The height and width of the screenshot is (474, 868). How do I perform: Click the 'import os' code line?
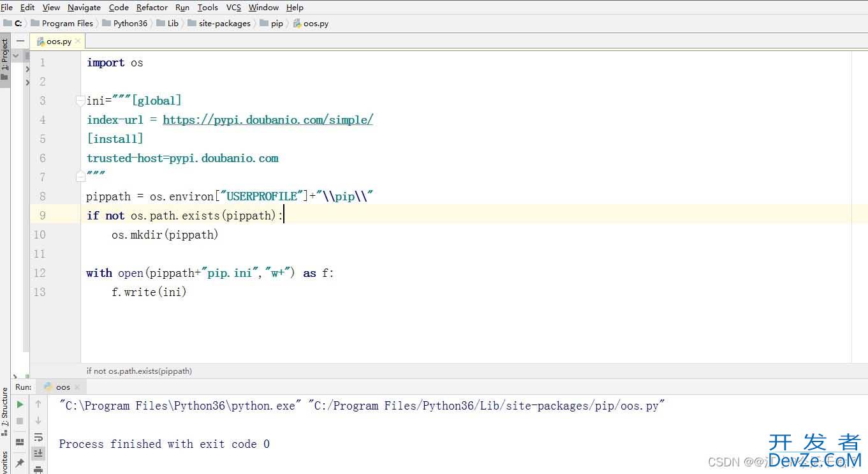coord(115,63)
